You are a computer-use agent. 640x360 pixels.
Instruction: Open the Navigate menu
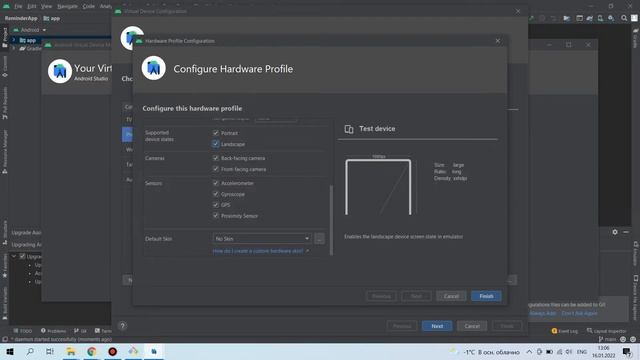point(67,6)
